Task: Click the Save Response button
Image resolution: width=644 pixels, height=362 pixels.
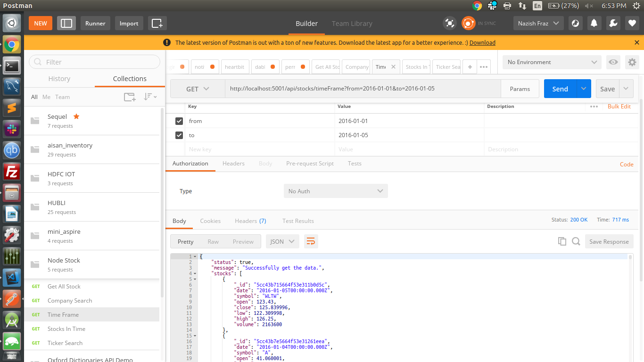Action: click(609, 241)
